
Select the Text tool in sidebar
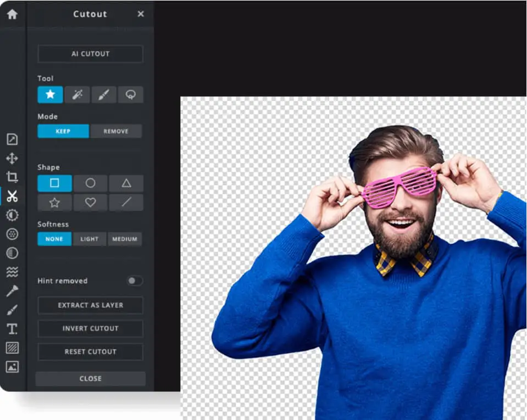pyautogui.click(x=12, y=329)
